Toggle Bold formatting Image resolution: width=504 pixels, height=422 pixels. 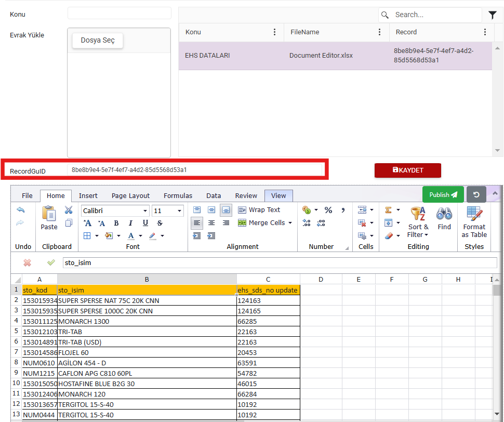click(x=116, y=223)
